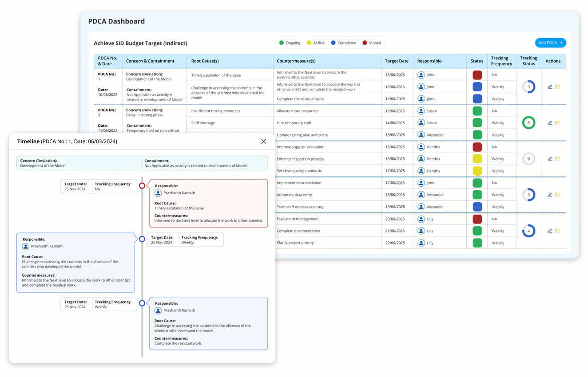Click the red marker on the timeline
Image resolution: width=588 pixels, height=377 pixels.
pyautogui.click(x=142, y=186)
